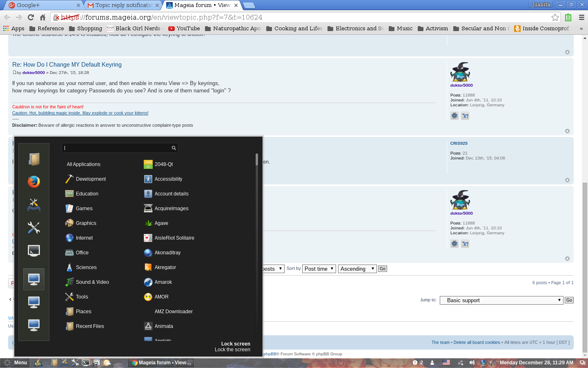
Task: Start AisleRiot Solitaire
Action: click(x=169, y=238)
